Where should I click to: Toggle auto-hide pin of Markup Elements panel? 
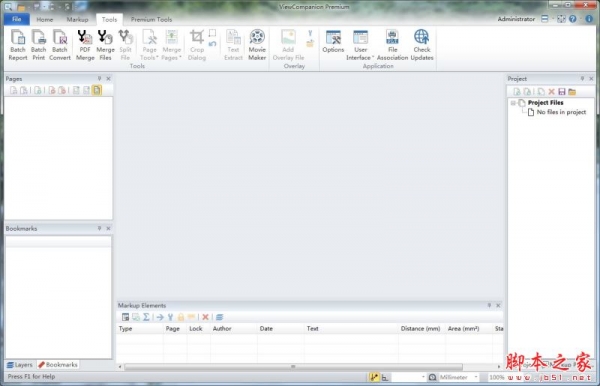click(x=489, y=305)
